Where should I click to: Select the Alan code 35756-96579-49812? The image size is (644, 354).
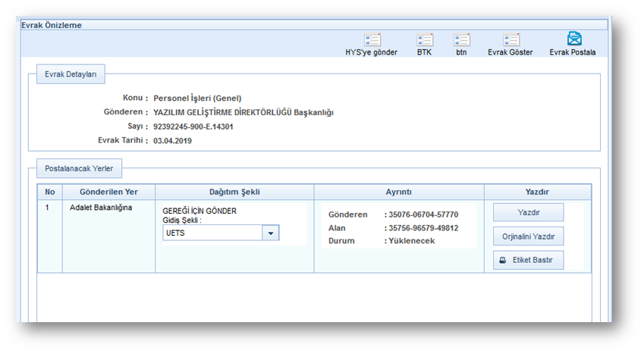click(x=423, y=228)
